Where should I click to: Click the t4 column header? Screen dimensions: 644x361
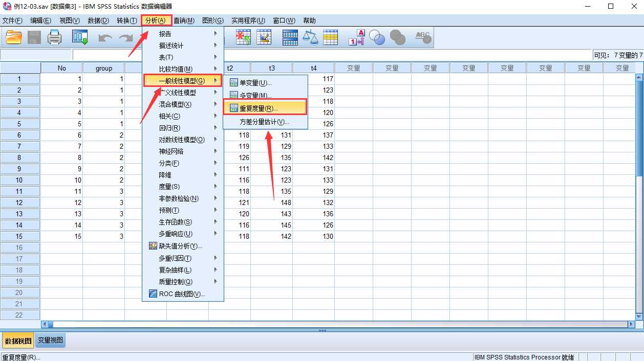[314, 68]
